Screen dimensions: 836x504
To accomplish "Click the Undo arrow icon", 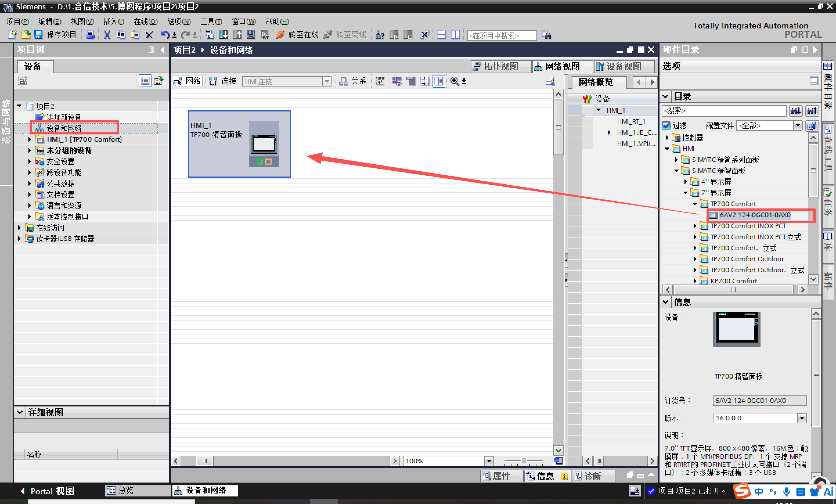I will click(x=165, y=35).
